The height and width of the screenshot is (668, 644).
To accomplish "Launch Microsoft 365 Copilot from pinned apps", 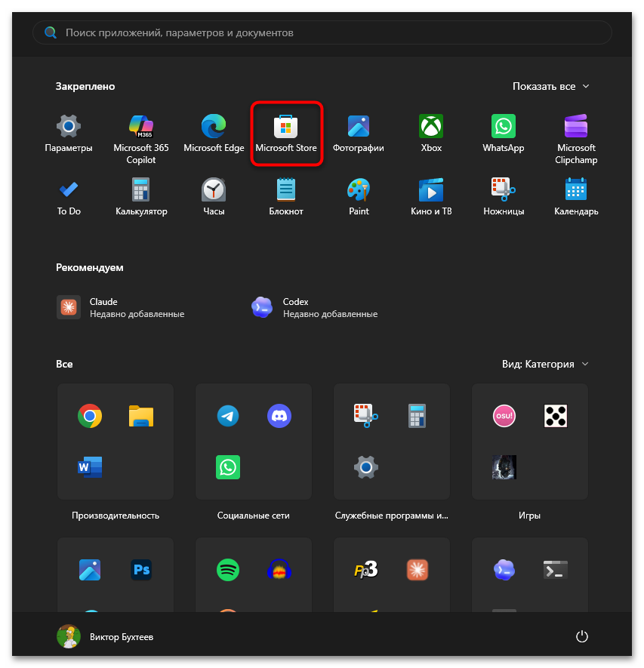I will 141,140.
